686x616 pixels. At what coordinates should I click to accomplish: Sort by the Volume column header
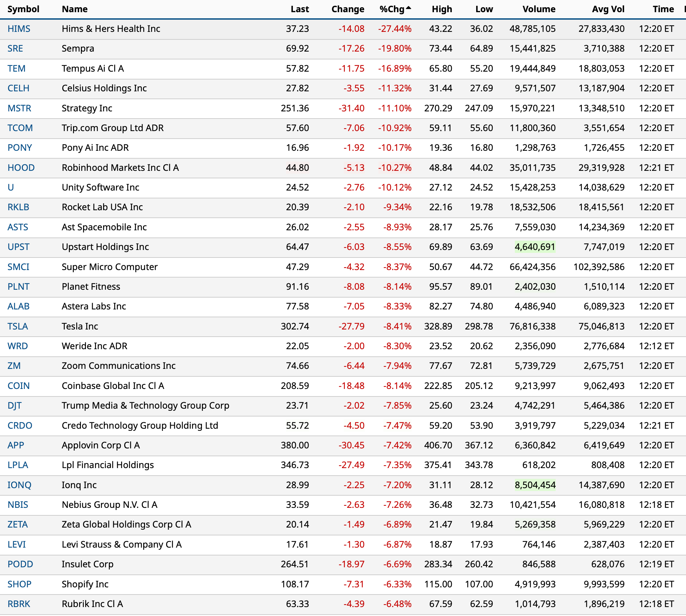[x=538, y=9]
